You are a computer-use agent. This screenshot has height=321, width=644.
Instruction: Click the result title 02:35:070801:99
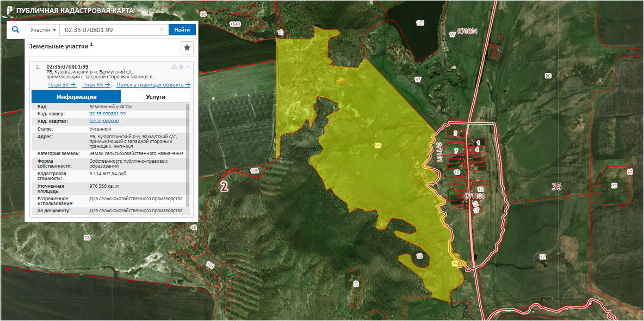tap(67, 66)
